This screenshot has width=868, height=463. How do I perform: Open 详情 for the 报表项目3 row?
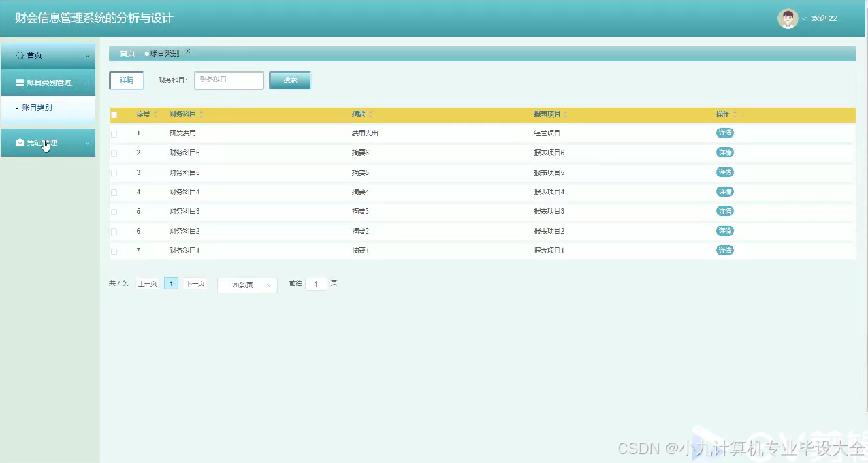[725, 211]
